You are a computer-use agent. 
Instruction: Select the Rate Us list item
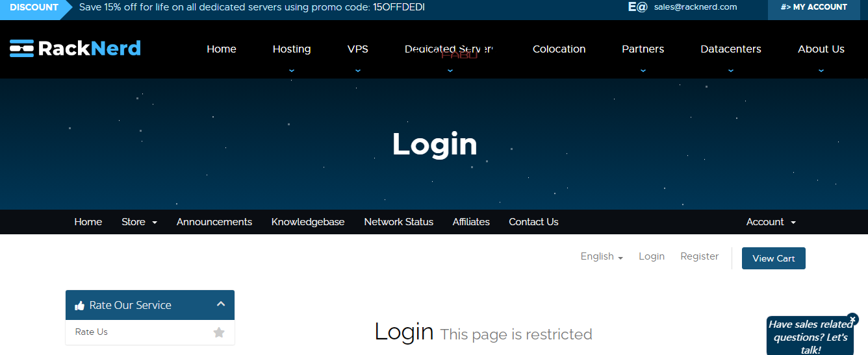pos(92,332)
